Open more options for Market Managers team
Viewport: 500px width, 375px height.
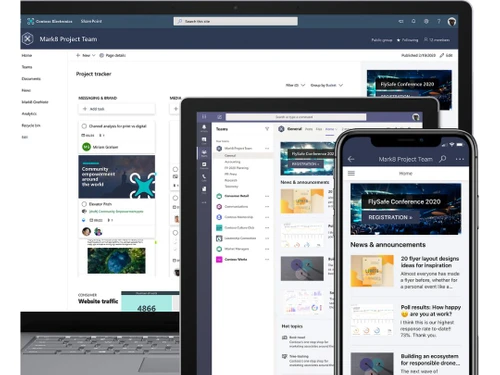click(267, 249)
